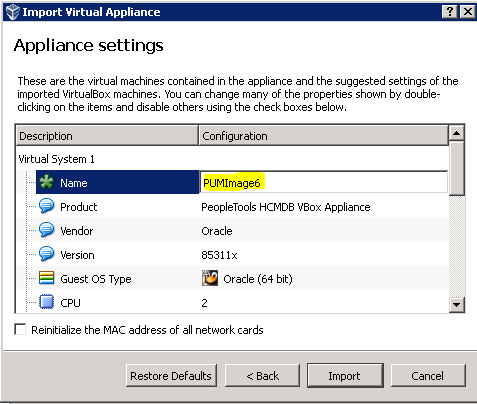Image resolution: width=477 pixels, height=404 pixels.
Task: Click the scroll up arrow of settings list
Action: click(x=456, y=133)
